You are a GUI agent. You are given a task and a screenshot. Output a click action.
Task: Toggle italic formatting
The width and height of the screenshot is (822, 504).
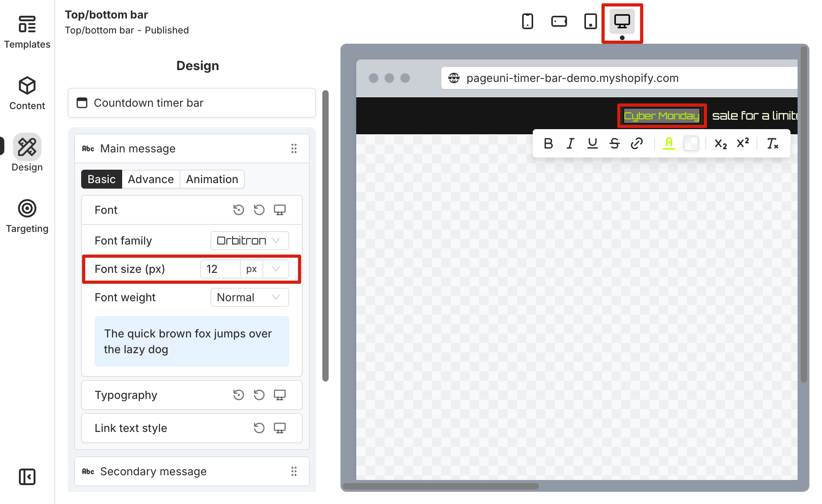pos(570,144)
